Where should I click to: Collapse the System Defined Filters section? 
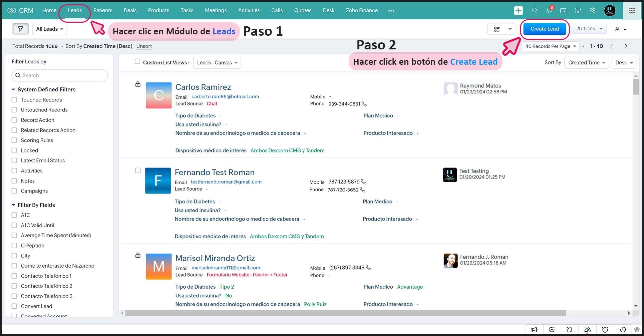tap(13, 89)
